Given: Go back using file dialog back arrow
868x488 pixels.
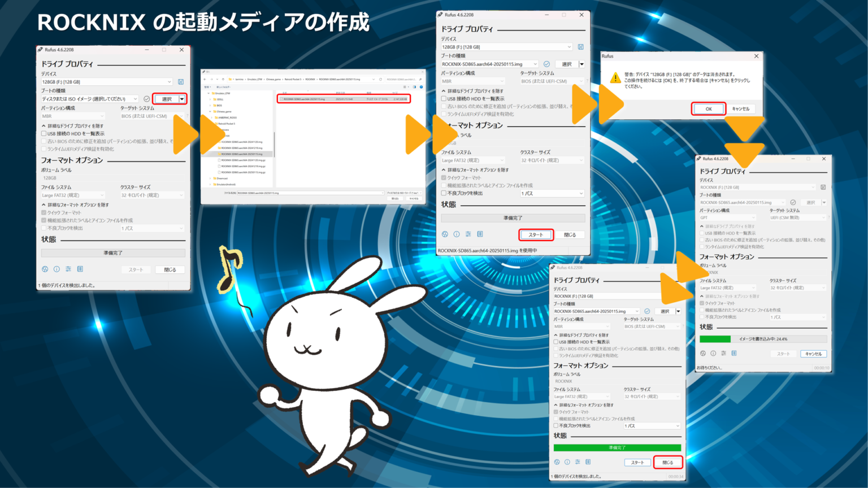Looking at the screenshot, I should pos(205,80).
